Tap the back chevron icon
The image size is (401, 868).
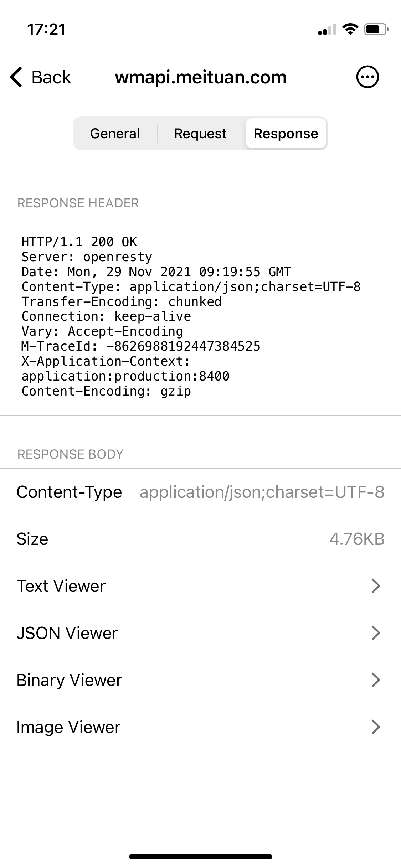[x=16, y=76]
